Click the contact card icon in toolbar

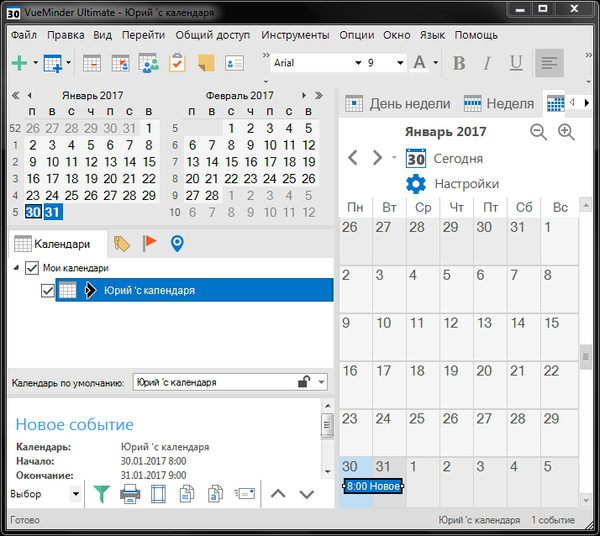coord(235,63)
